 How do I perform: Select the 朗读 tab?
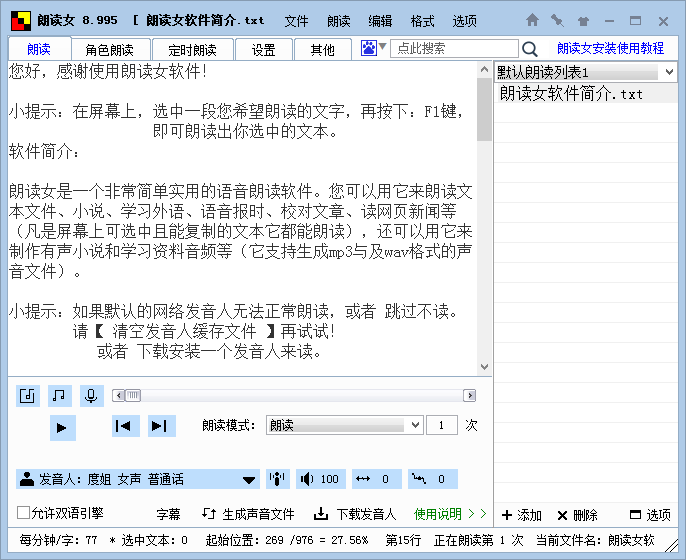coord(39,49)
